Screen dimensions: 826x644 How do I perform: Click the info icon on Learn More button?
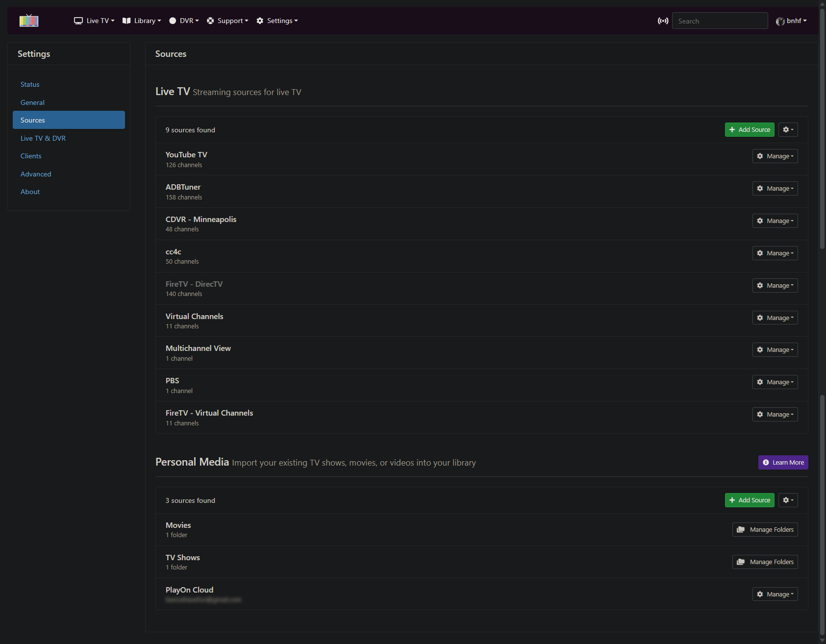(766, 462)
